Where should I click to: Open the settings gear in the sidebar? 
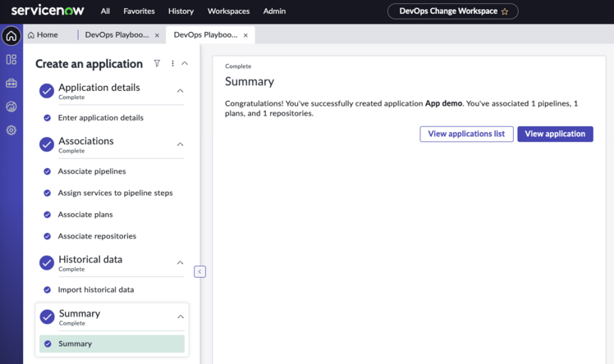pos(11,130)
